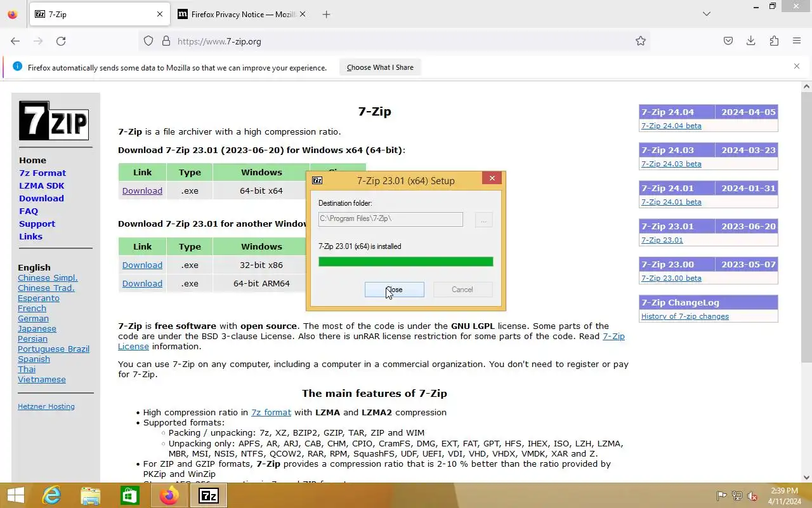This screenshot has width=812, height=508.
Task: Open a new tab with plus
Action: pyautogui.click(x=326, y=14)
